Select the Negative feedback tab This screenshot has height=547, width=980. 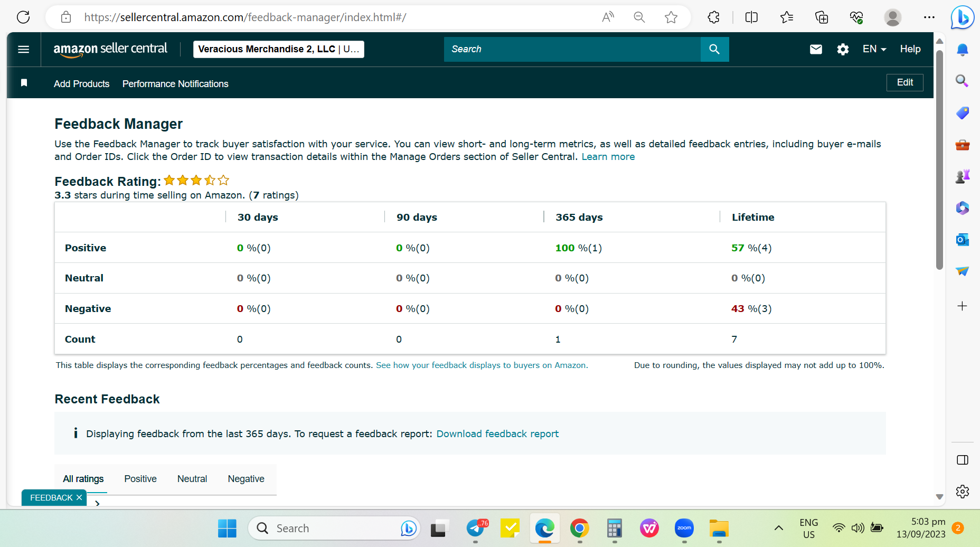pyautogui.click(x=246, y=479)
